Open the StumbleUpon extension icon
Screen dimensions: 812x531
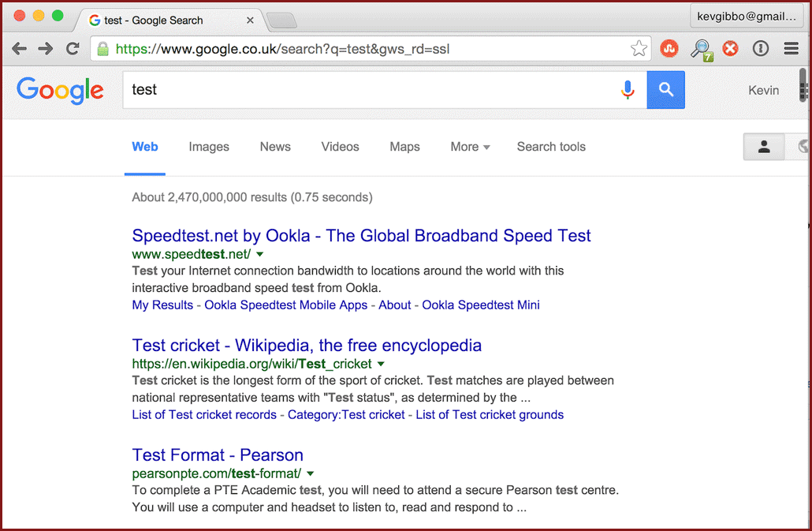point(669,49)
